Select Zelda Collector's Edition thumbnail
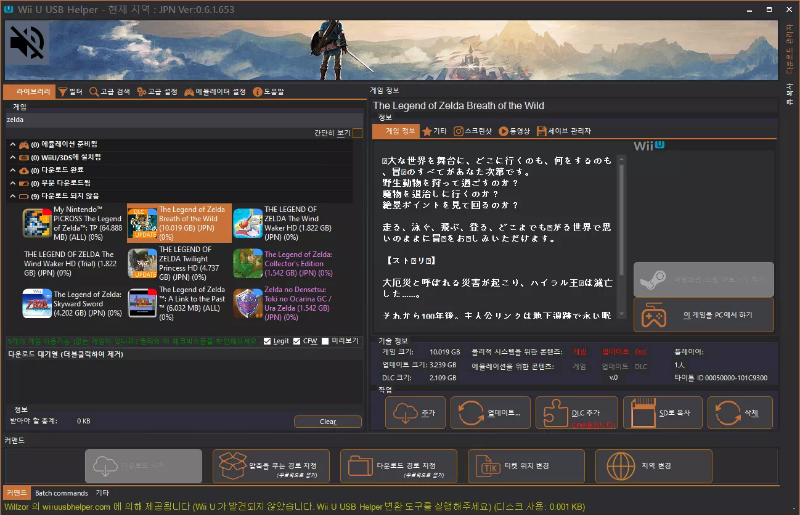Viewport: 800px width, 515px height. (x=247, y=263)
